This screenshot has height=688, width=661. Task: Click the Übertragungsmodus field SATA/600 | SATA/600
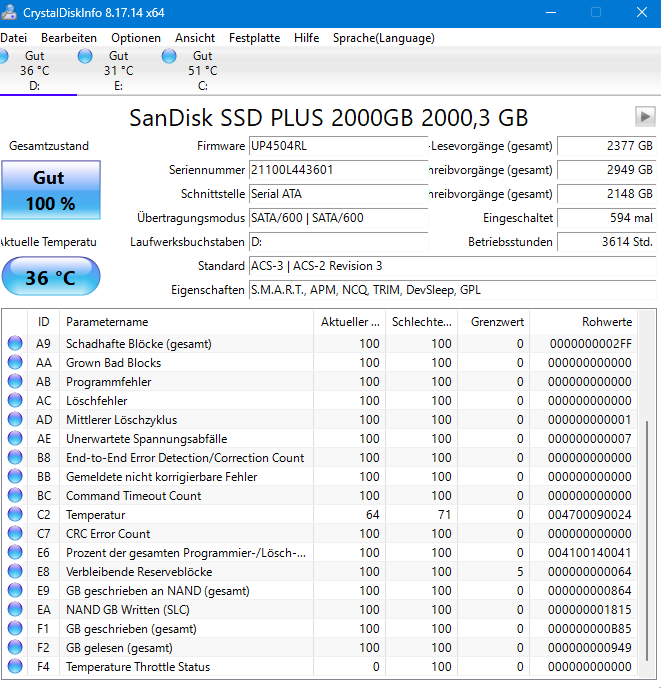(x=338, y=218)
